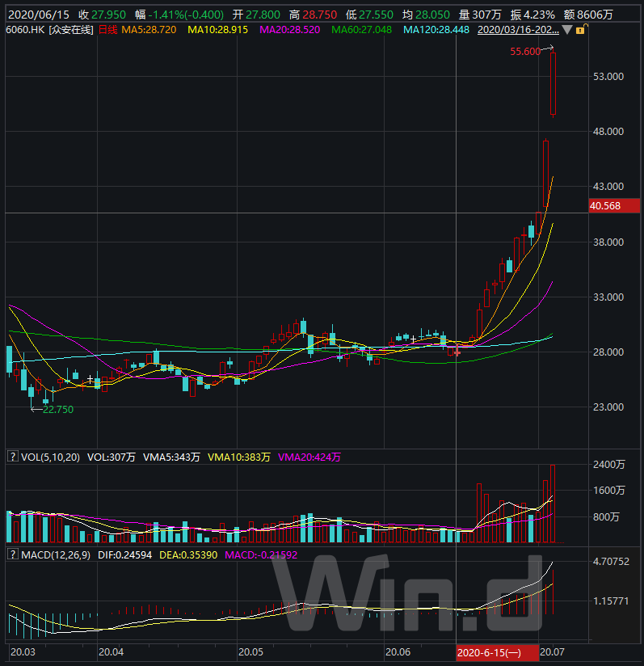Click the 日线 daily period label
Screen dimensions: 644x666
(x=107, y=30)
